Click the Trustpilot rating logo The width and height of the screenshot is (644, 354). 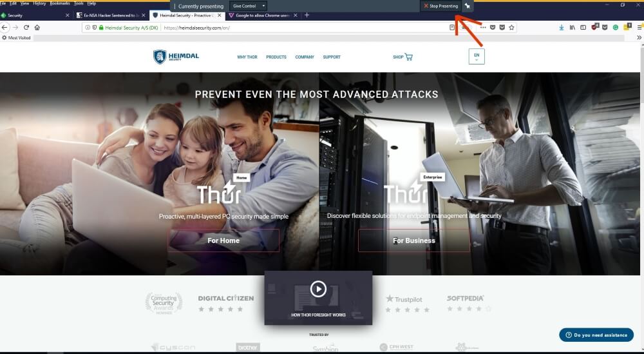(x=404, y=299)
